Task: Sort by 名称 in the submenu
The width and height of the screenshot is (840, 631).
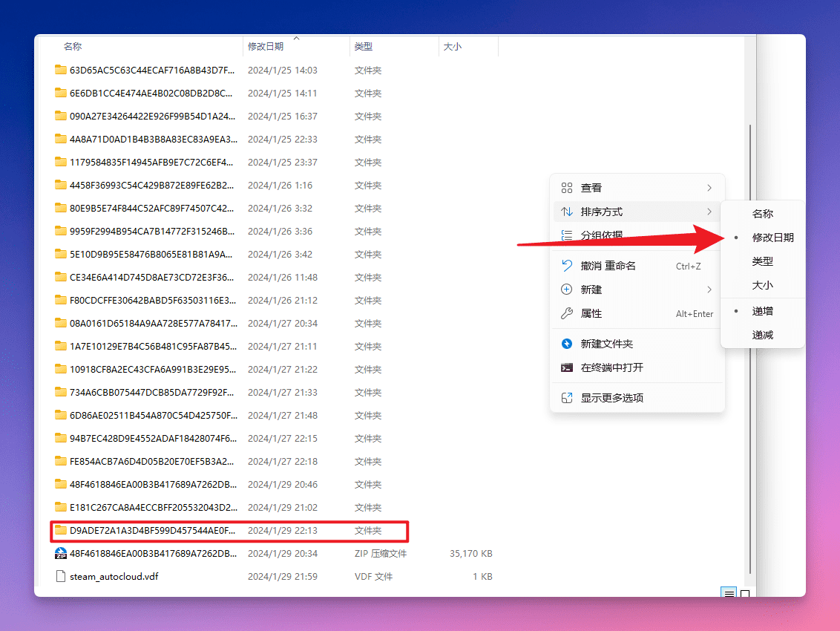Action: coord(762,214)
